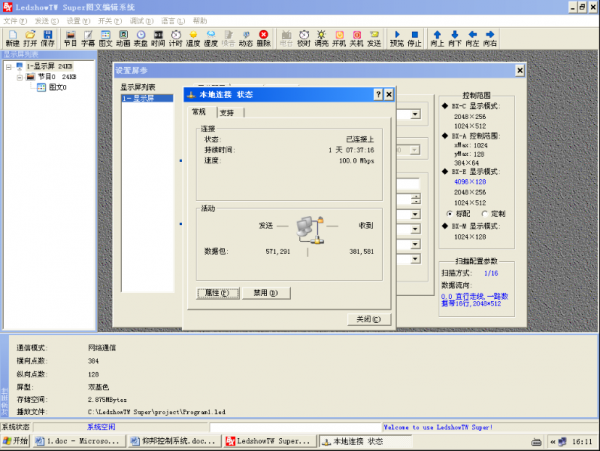The image size is (600, 451).
Task: Close the 设置屏参 window
Action: (x=520, y=70)
